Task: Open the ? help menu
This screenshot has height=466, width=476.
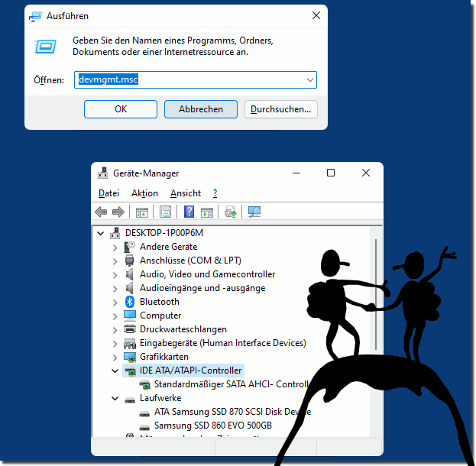Action: pos(215,193)
